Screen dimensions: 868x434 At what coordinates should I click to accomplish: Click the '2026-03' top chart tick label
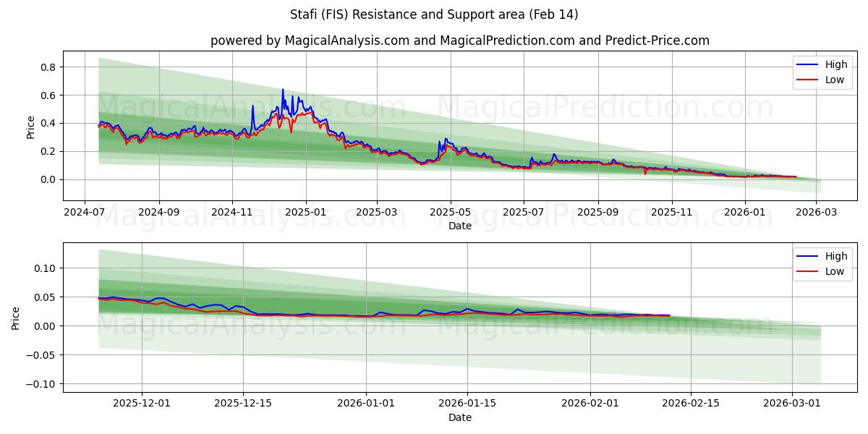[817, 212]
